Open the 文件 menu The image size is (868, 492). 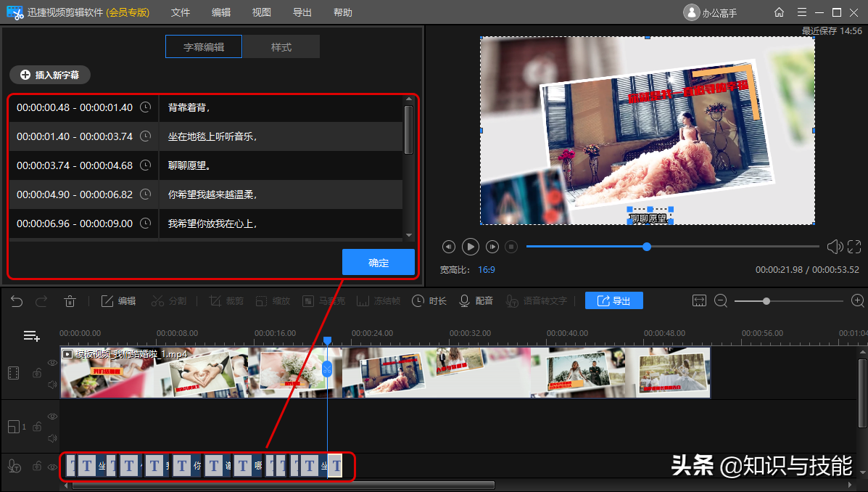(181, 12)
